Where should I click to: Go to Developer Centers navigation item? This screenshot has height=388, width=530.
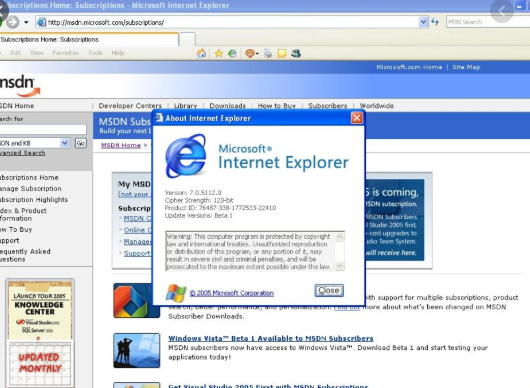pos(130,106)
